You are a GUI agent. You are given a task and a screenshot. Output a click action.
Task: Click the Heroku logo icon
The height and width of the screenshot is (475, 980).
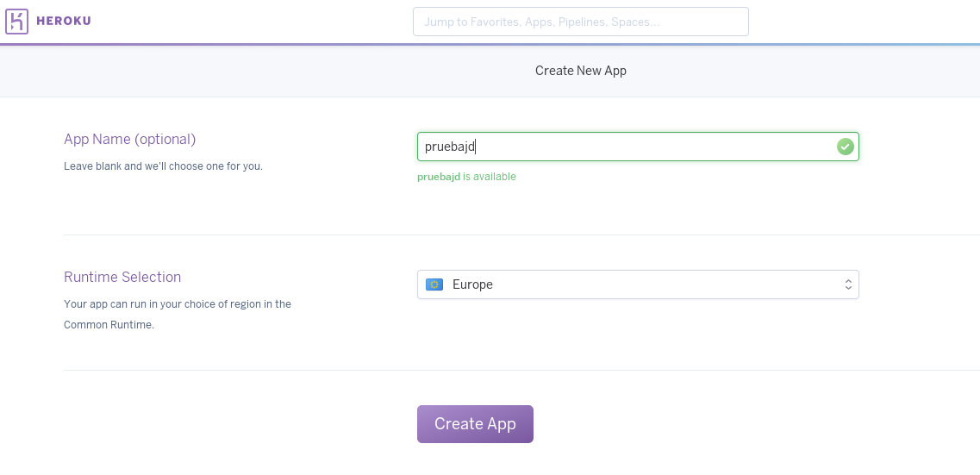pyautogui.click(x=17, y=22)
